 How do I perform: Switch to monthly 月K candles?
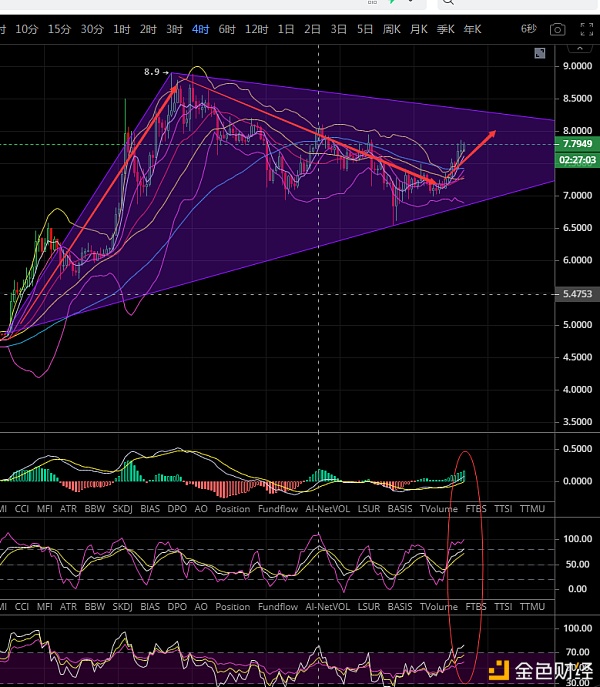pos(419,29)
